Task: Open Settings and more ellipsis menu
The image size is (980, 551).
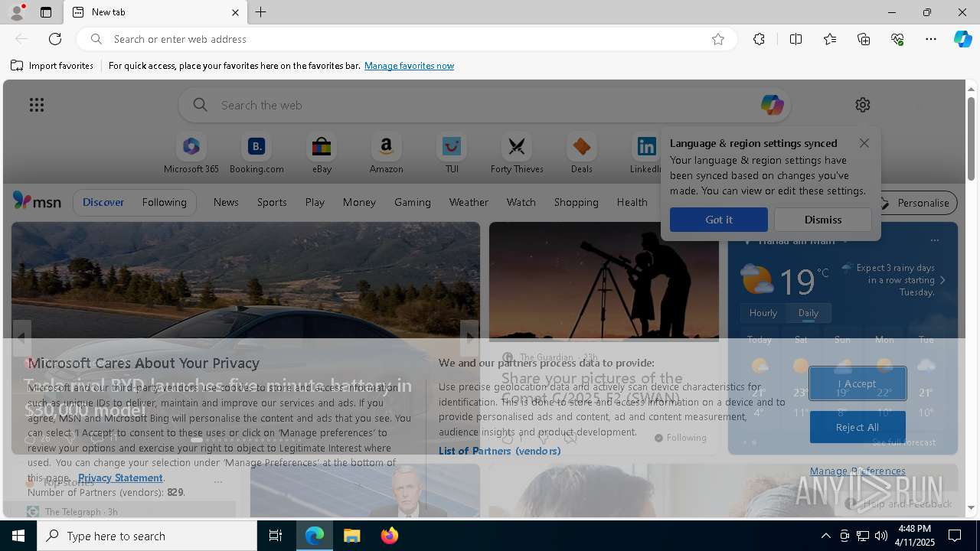Action: click(931, 39)
